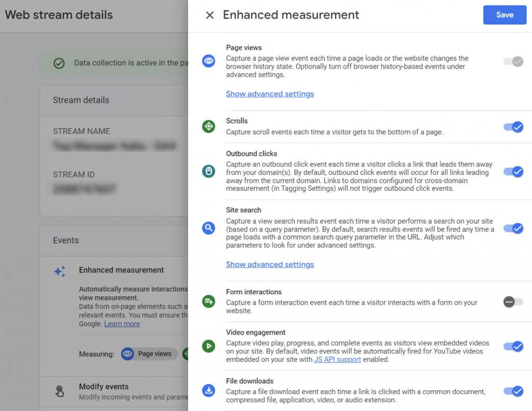Click the STREAM NAME label
The image size is (532, 411).
(x=82, y=131)
